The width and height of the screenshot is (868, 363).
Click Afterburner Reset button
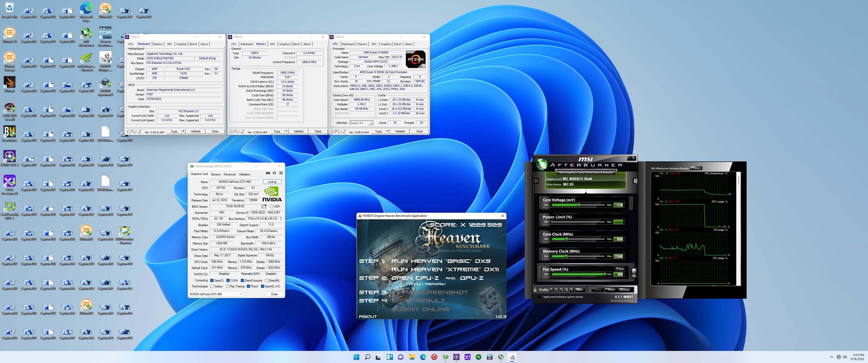pyautogui.click(x=611, y=290)
